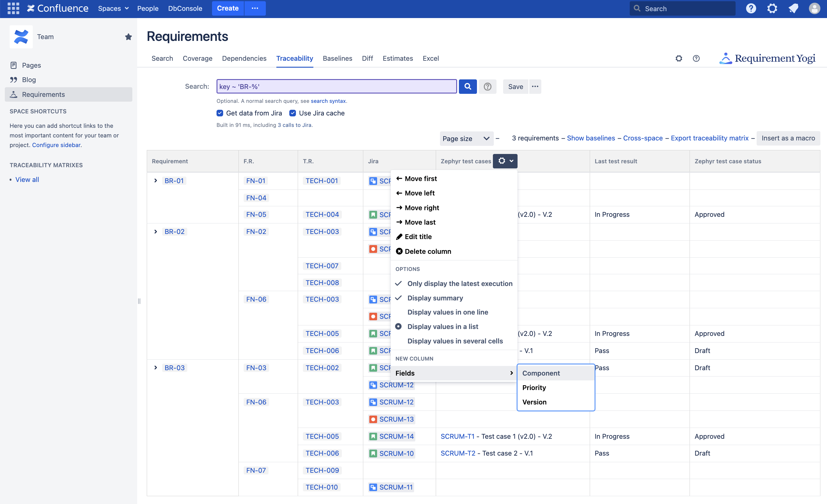Switch to the Baselines tab
Screen dimensions: 827x504
pyautogui.click(x=337, y=58)
